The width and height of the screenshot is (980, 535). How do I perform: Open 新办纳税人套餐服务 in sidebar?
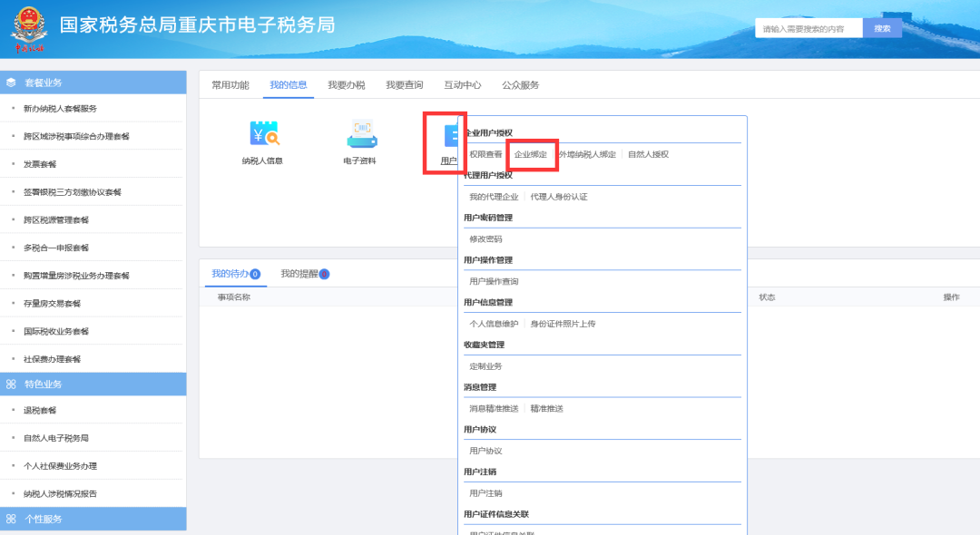[60, 109]
